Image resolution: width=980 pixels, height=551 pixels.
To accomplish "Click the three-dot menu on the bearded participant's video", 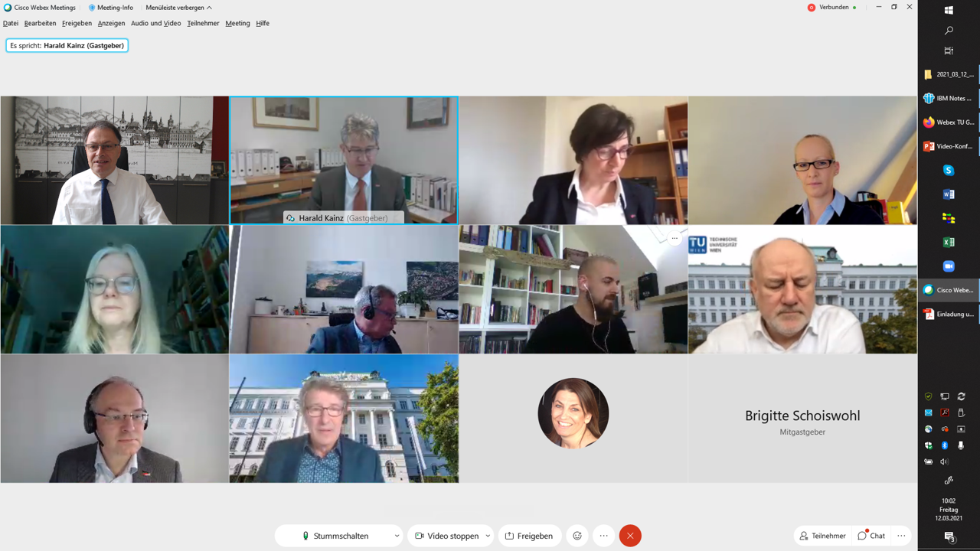I will click(675, 238).
